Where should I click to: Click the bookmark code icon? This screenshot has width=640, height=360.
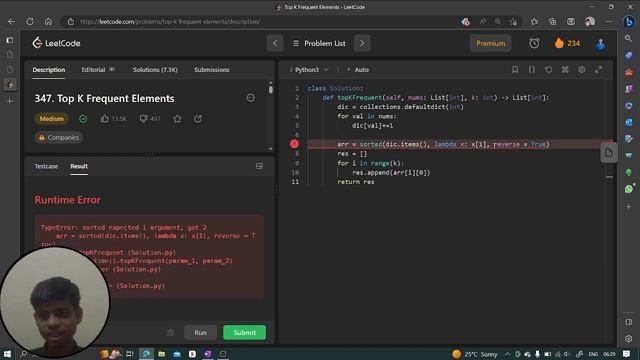(x=515, y=70)
